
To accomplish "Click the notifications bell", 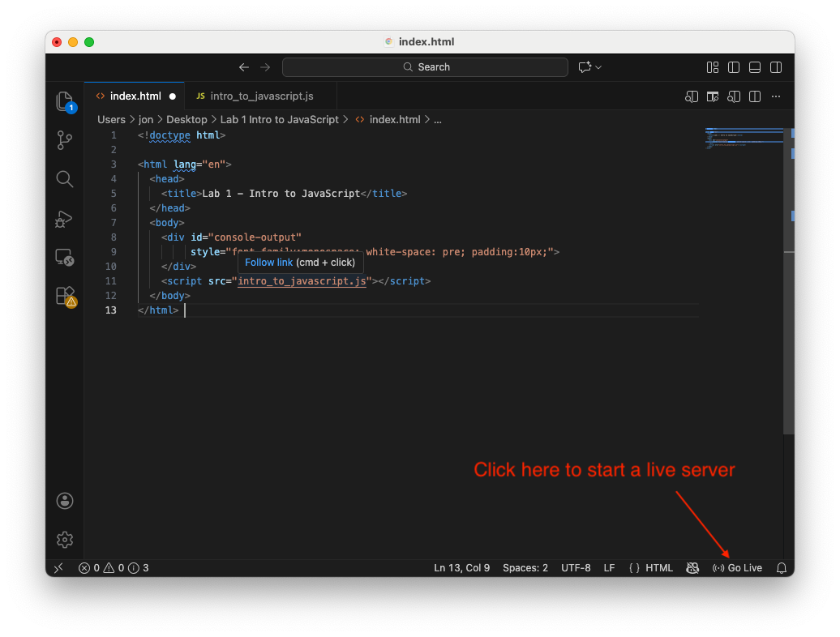I will click(781, 567).
